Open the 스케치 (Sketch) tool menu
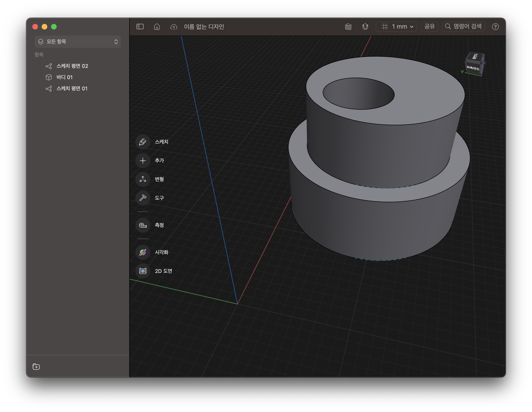 tap(143, 142)
